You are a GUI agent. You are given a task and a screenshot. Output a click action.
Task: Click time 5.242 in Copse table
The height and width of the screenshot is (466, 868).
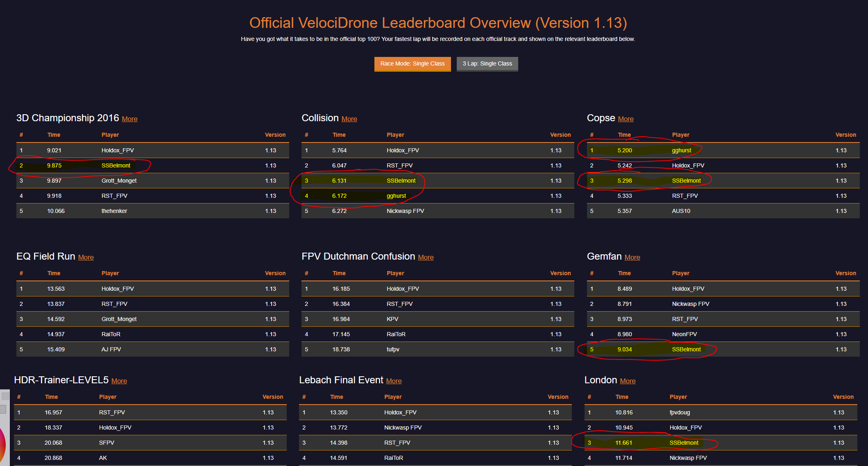click(625, 165)
